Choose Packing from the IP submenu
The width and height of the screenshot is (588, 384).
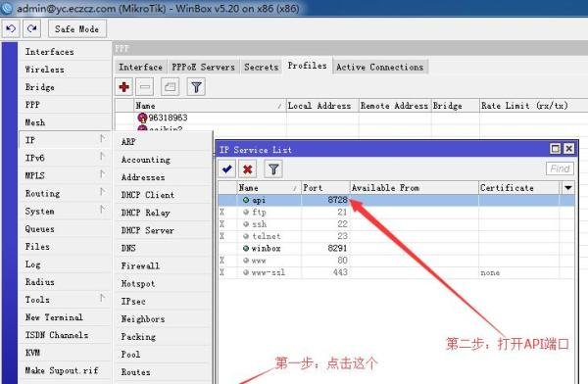coord(163,337)
